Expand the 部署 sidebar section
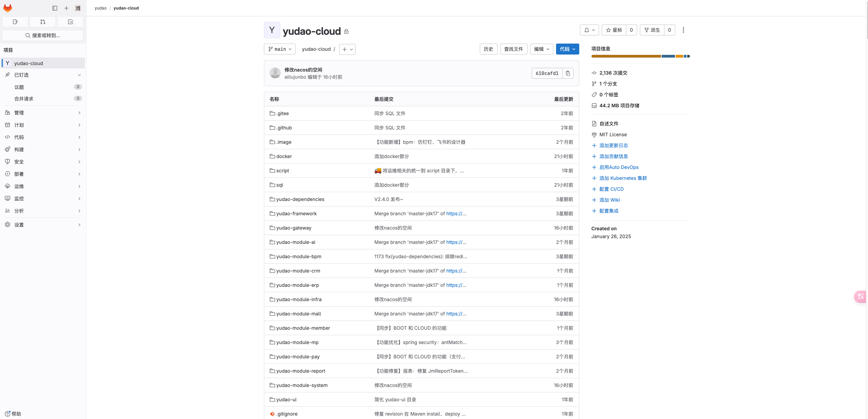The image size is (868, 419). (x=43, y=174)
